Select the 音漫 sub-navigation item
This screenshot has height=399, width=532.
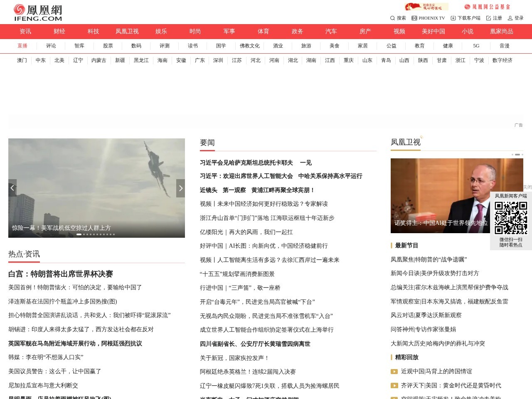[x=505, y=46]
